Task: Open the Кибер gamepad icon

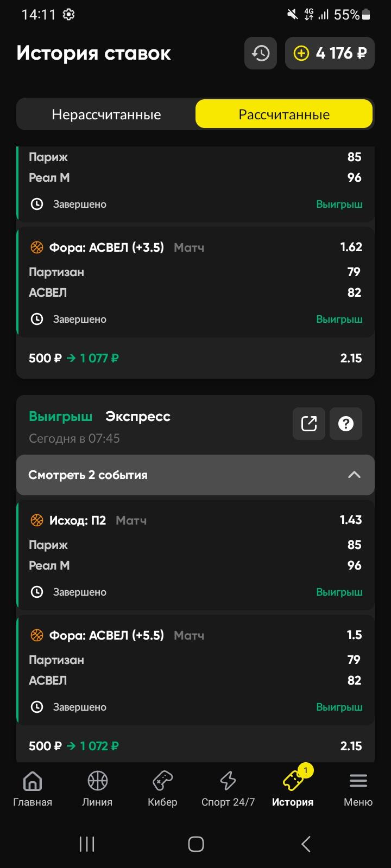Action: [x=162, y=781]
